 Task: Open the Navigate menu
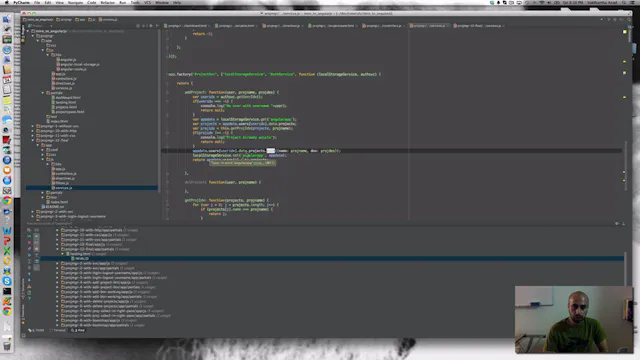coord(75,2)
